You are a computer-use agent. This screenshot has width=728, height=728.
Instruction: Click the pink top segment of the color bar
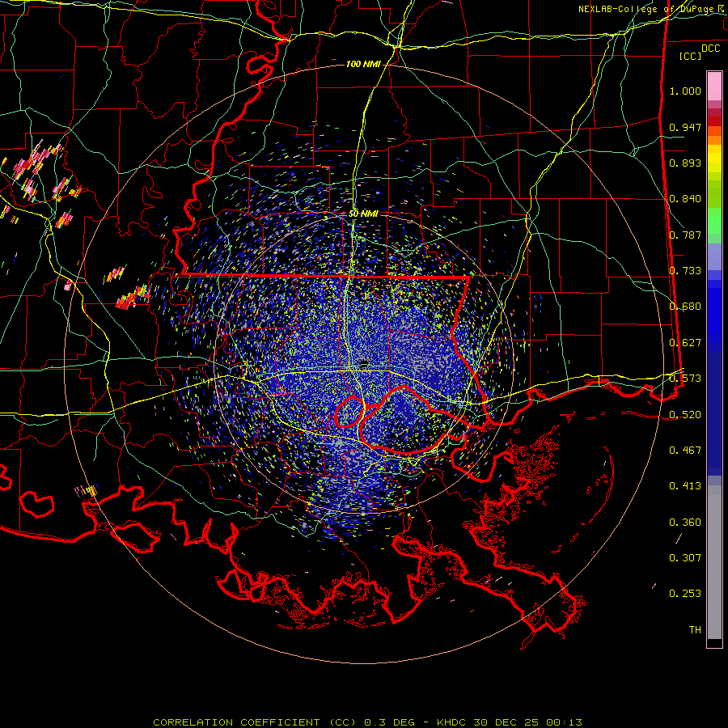pyautogui.click(x=714, y=87)
